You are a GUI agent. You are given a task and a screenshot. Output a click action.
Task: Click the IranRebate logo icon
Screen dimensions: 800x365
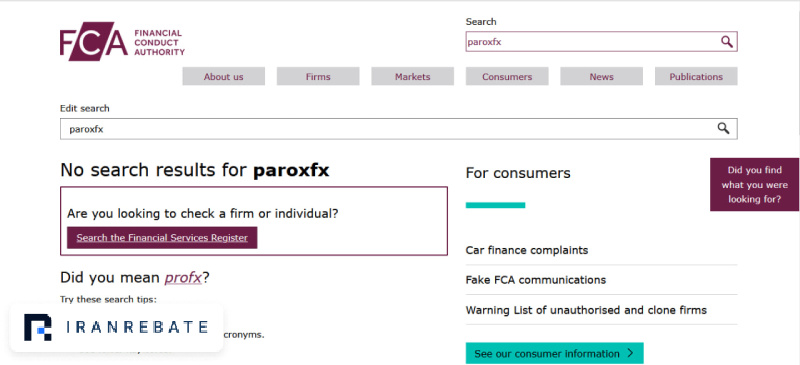pos(38,327)
